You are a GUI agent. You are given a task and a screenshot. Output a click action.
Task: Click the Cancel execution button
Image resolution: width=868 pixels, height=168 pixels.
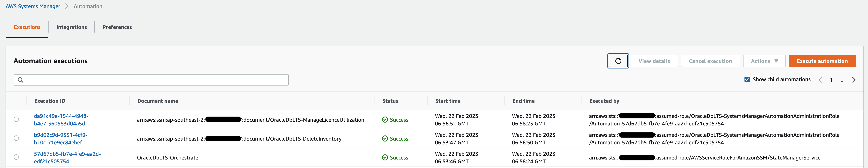click(710, 61)
